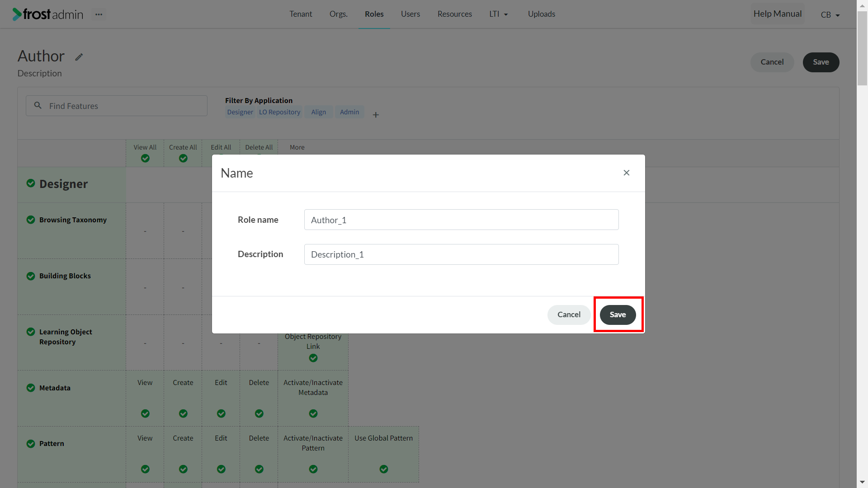The width and height of the screenshot is (868, 488).
Task: Toggle the Pattern row checkmark
Action: (x=31, y=444)
